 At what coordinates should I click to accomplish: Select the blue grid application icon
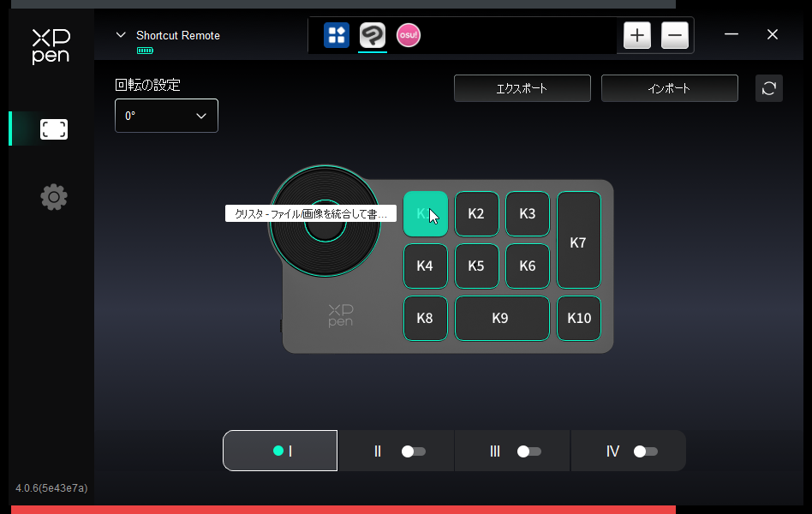point(337,35)
